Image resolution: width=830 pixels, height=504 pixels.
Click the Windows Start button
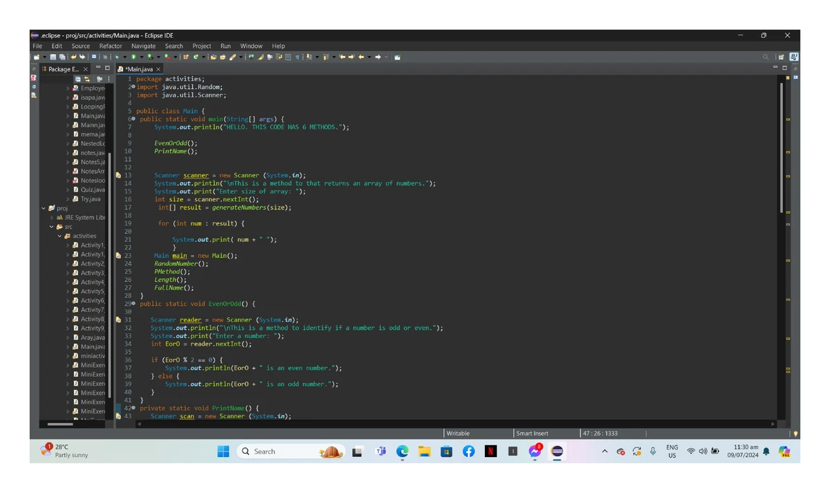click(x=223, y=451)
